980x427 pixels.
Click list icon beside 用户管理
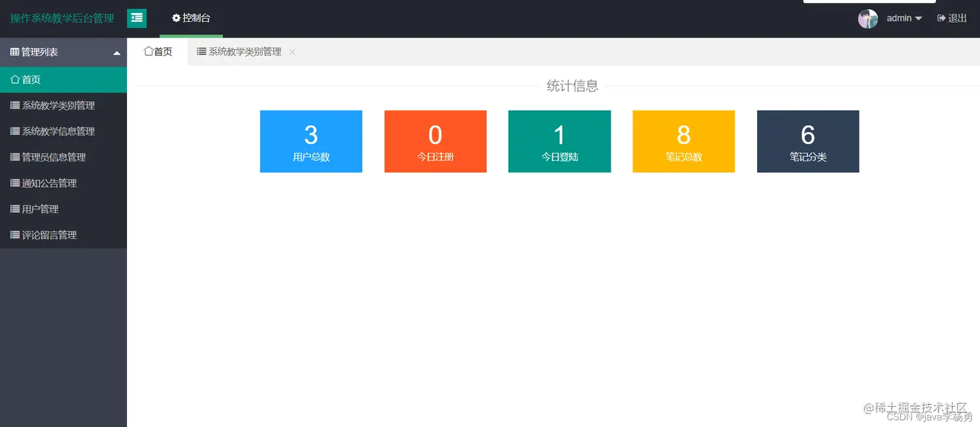[x=15, y=209]
